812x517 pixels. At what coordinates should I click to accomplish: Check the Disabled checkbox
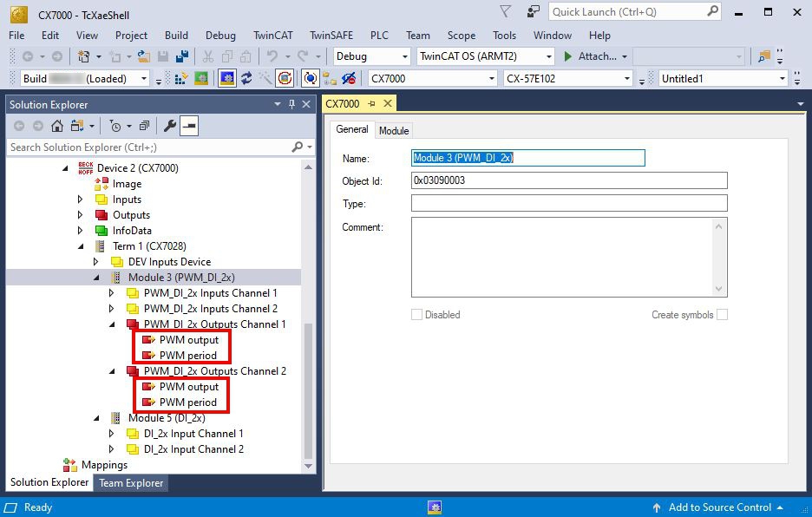(x=416, y=315)
